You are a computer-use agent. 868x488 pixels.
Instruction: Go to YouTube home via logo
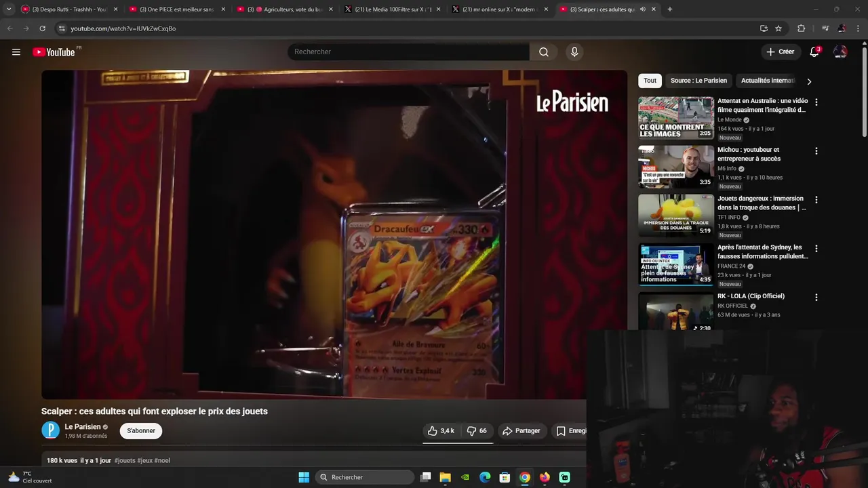pyautogui.click(x=54, y=52)
